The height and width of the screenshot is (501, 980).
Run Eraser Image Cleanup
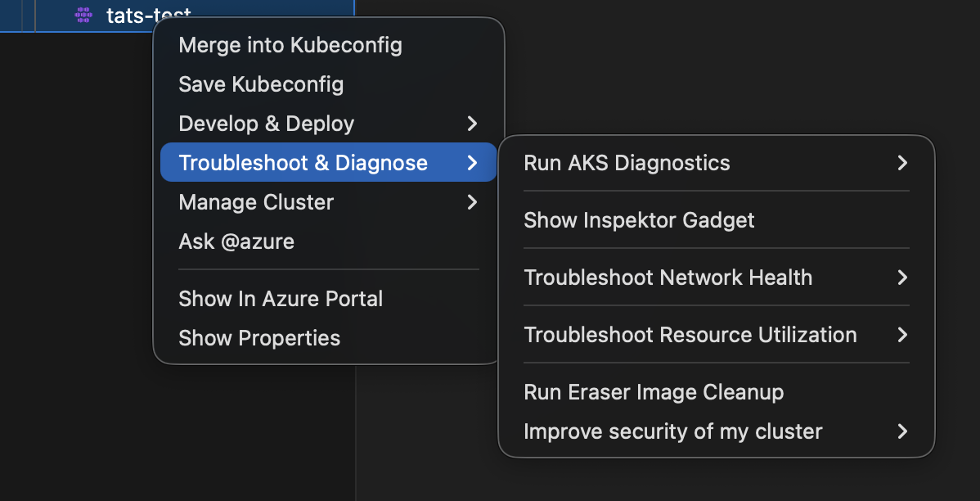(x=653, y=392)
